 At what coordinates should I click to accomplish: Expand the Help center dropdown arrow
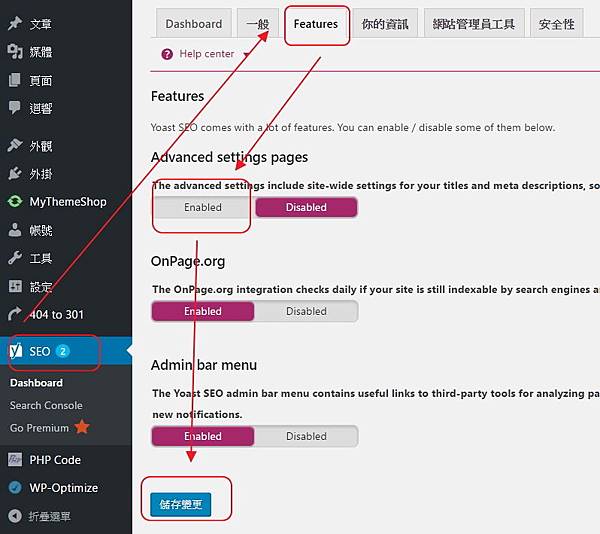(x=246, y=54)
